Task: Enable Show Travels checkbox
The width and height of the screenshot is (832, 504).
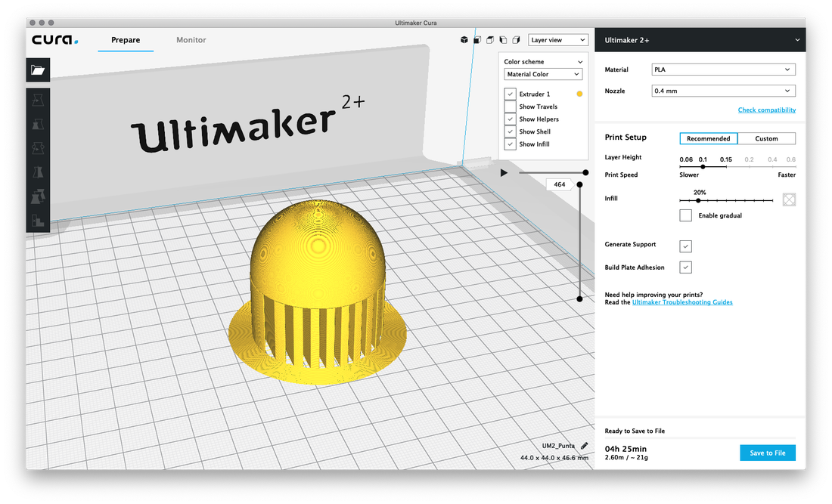Action: pos(510,107)
